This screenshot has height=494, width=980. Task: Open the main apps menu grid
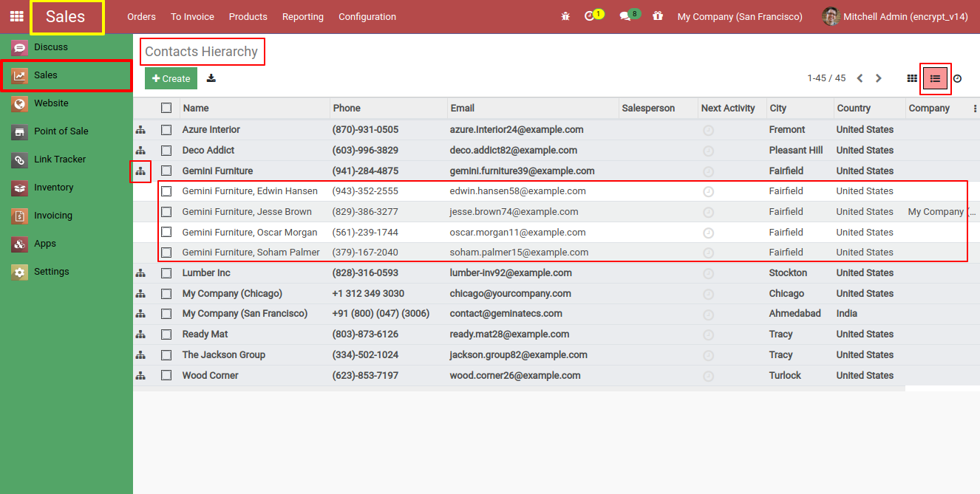point(16,16)
